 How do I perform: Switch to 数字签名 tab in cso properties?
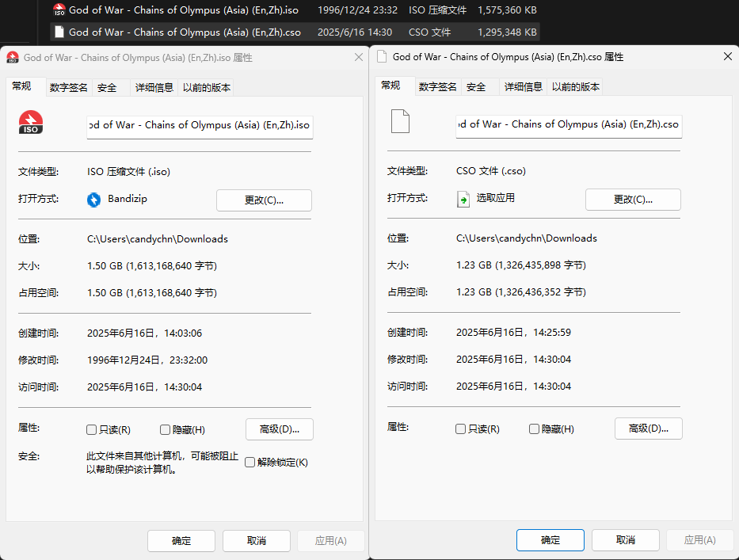pyautogui.click(x=438, y=87)
